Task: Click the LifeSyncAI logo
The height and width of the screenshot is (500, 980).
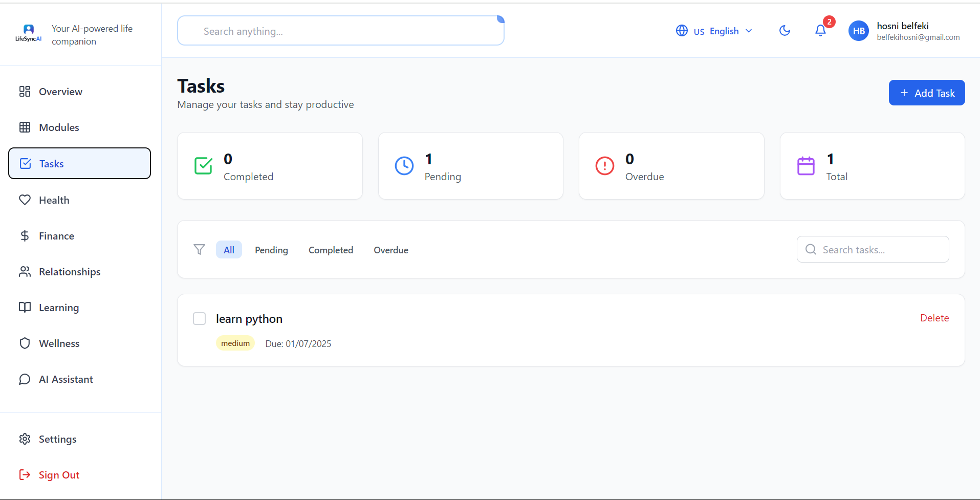Action: click(x=29, y=33)
